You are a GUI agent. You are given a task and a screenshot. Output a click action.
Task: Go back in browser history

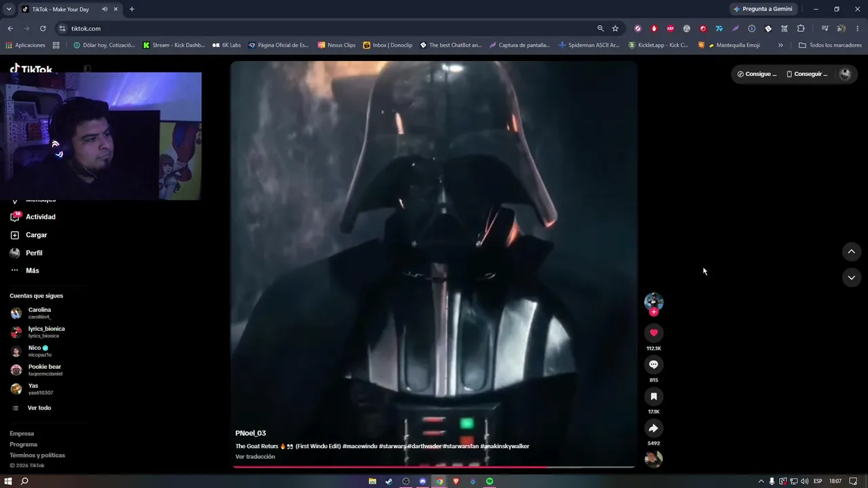point(10,28)
